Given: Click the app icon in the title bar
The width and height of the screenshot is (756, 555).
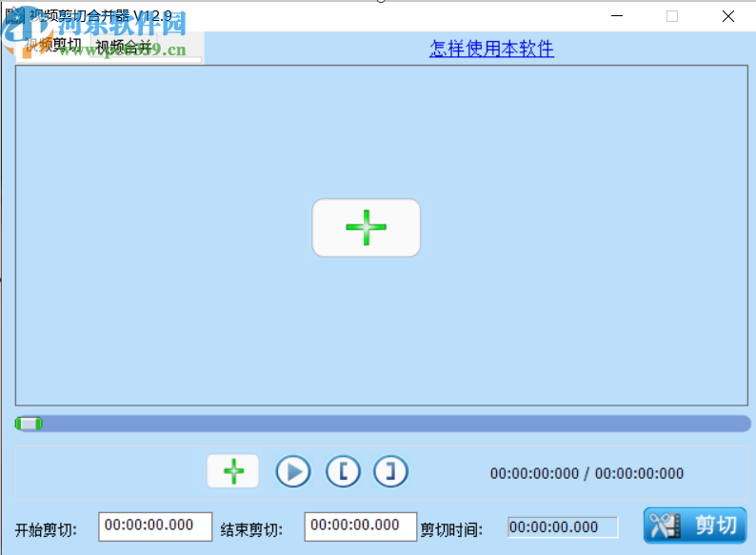Looking at the screenshot, I should pyautogui.click(x=13, y=16).
